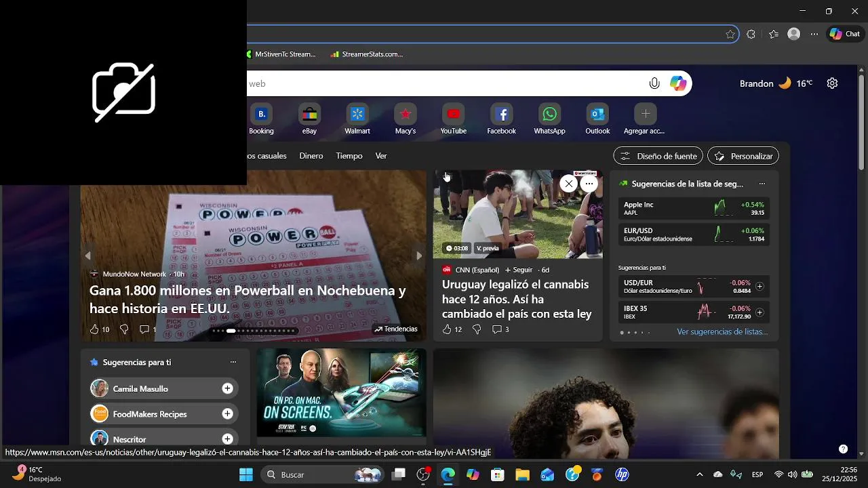Open browser extensions puzzle icon

[751, 34]
